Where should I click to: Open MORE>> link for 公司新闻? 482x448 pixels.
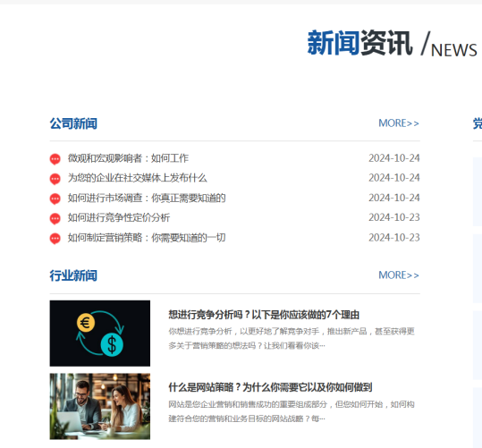click(x=399, y=123)
